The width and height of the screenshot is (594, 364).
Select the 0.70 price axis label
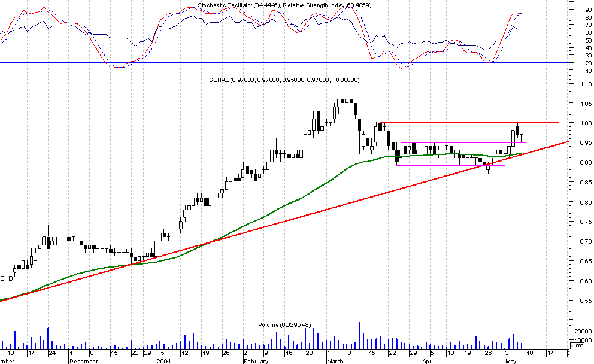586,241
